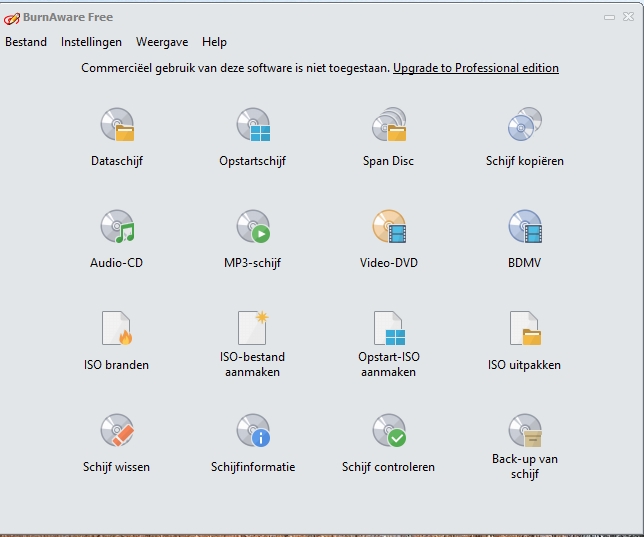Start the Audio-CD project
644x537 pixels.
[117, 228]
